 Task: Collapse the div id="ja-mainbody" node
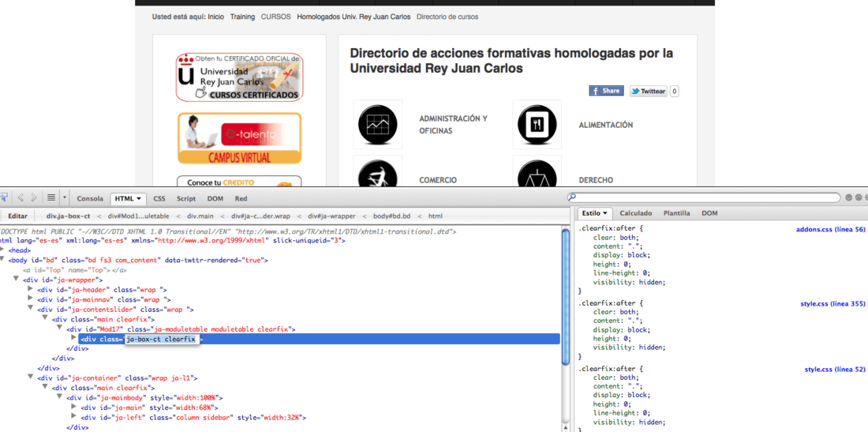[x=60, y=397]
